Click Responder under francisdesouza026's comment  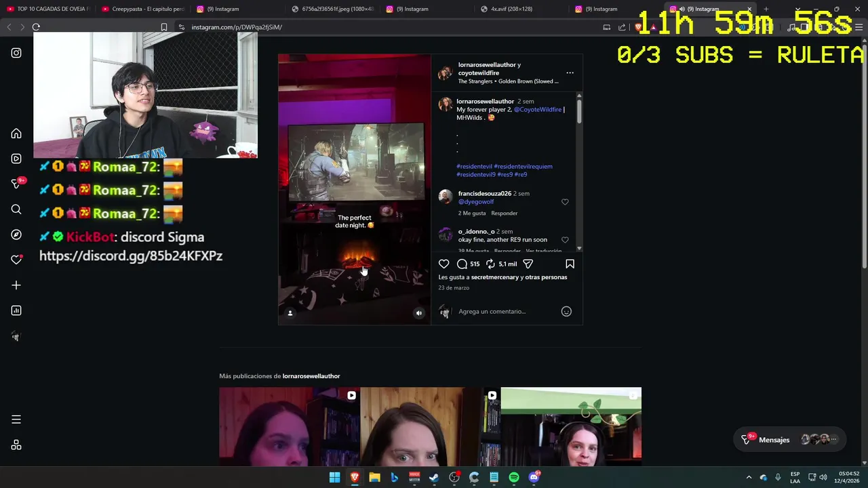pyautogui.click(x=505, y=213)
